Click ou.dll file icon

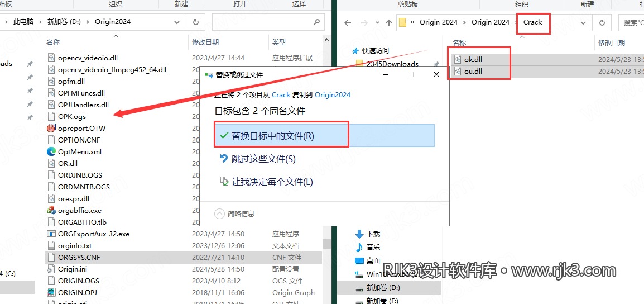[x=458, y=71]
